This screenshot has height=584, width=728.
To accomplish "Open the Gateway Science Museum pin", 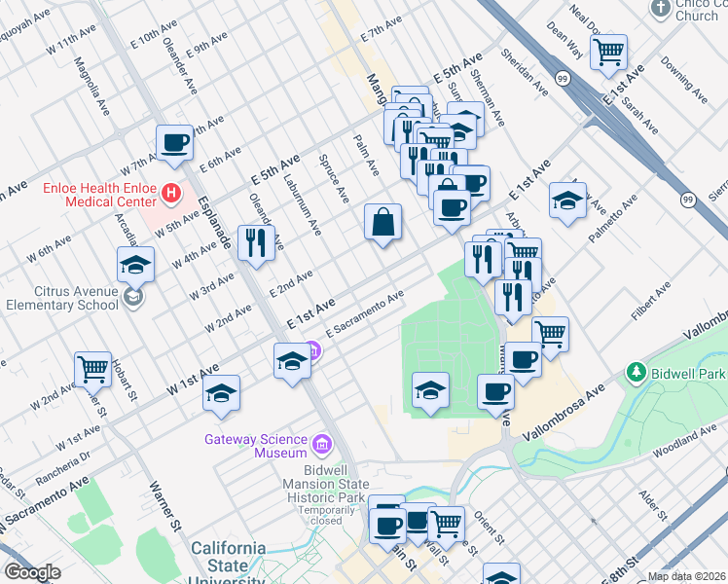I will click(322, 445).
